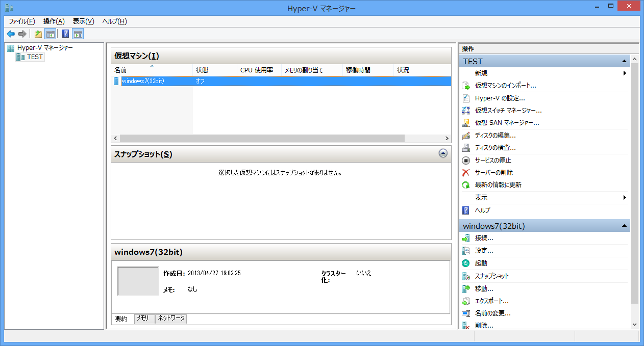Sort by the 名前 column header
Image resolution: width=644 pixels, height=346 pixels.
click(152, 70)
